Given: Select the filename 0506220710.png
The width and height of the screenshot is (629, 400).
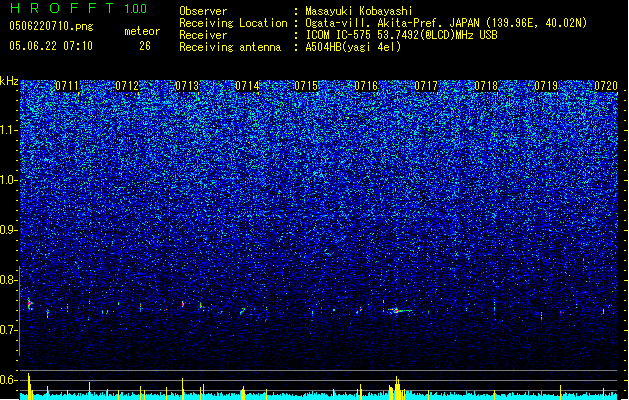Looking at the screenshot, I should [51, 26].
